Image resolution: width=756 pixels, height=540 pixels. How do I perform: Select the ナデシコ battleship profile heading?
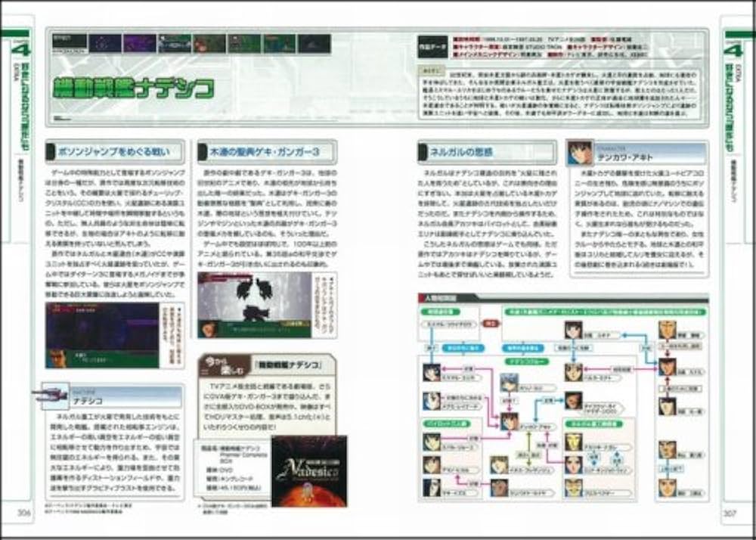[87, 401]
